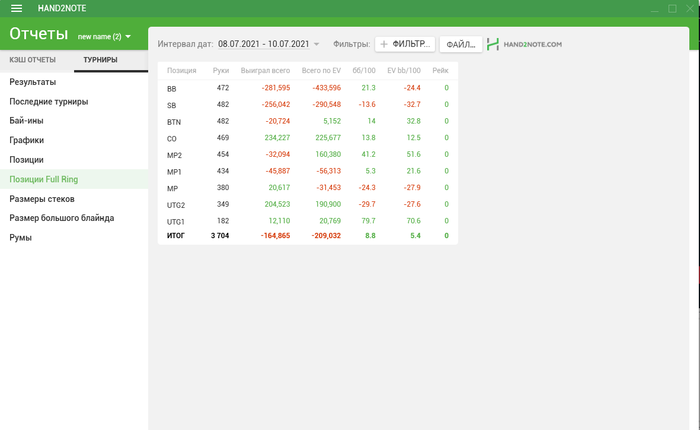The width and height of the screenshot is (700, 430).
Task: Switch to the ТУРНИРЫ tab
Action: 100,60
